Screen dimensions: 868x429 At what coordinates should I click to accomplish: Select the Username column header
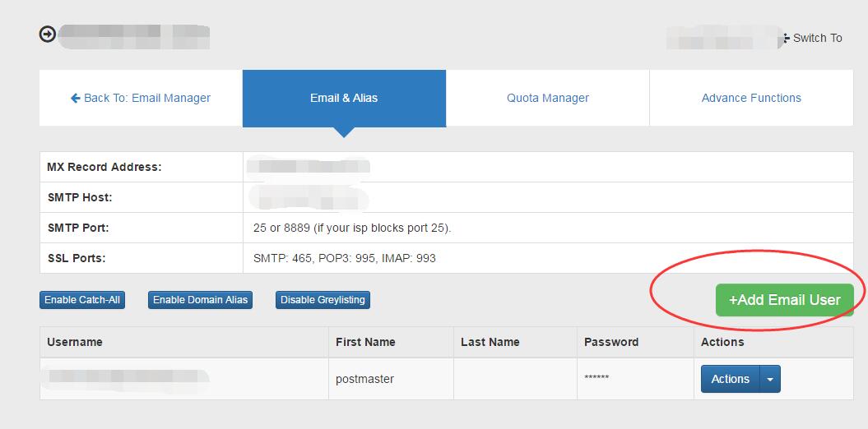[x=75, y=342]
